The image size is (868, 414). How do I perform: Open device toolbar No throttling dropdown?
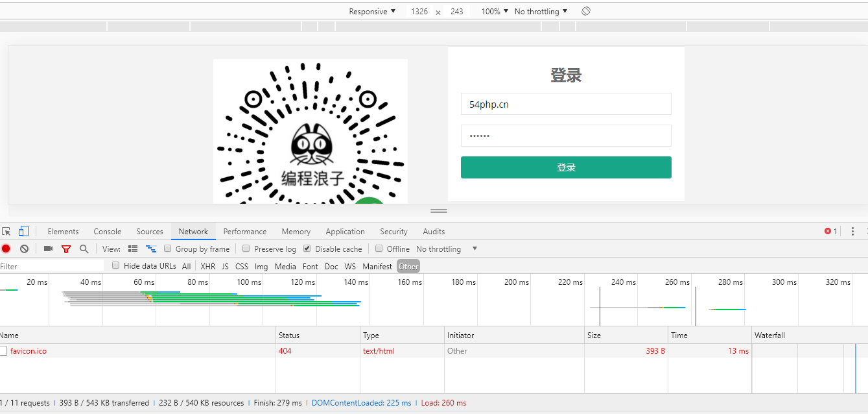[541, 11]
